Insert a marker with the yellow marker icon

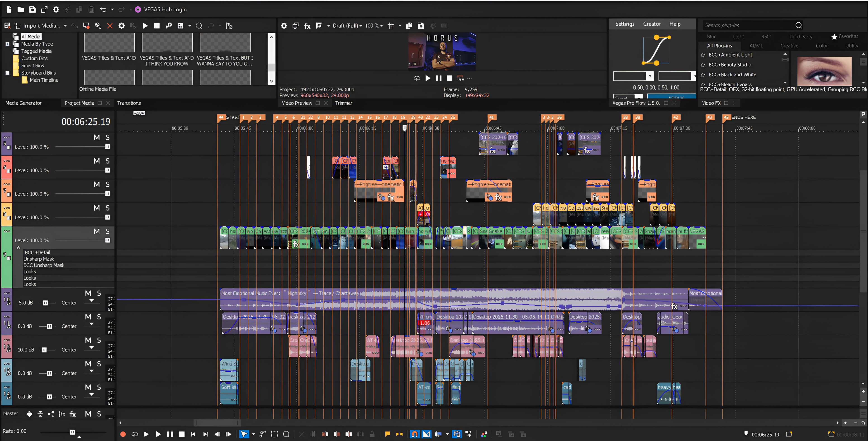click(x=387, y=434)
